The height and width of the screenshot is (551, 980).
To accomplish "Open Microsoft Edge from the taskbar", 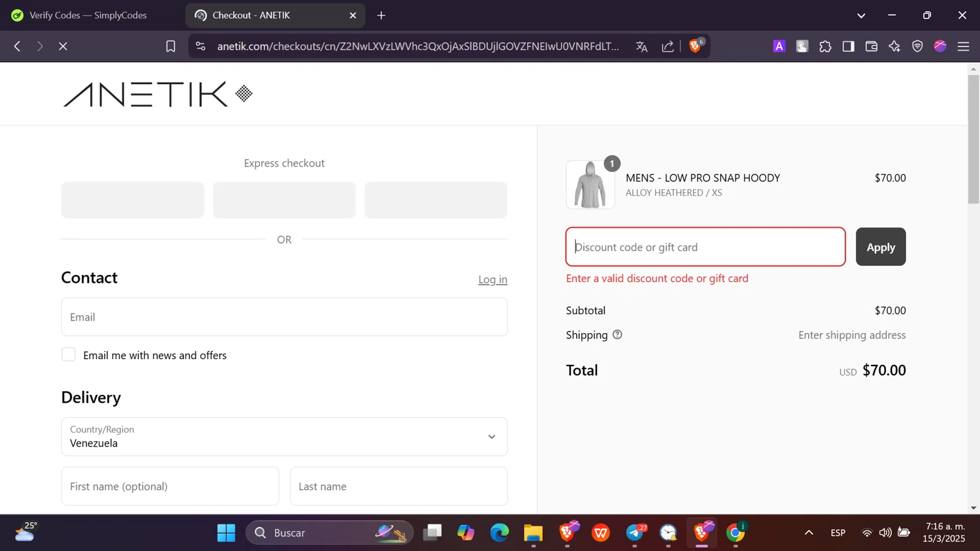I will pos(500,533).
